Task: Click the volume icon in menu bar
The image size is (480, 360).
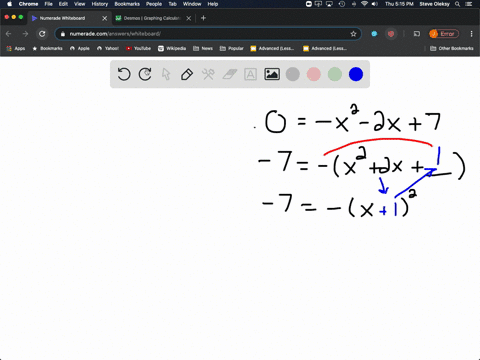Action: pos(375,4)
